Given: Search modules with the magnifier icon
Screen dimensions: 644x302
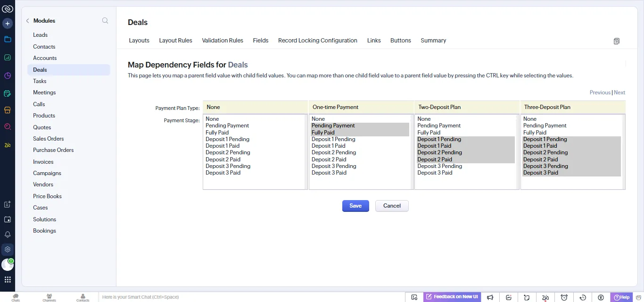Looking at the screenshot, I should click(105, 20).
